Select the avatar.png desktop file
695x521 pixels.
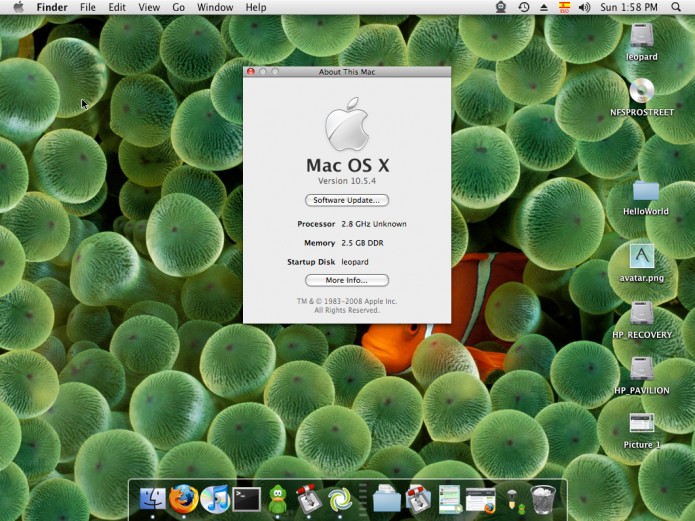(x=642, y=263)
